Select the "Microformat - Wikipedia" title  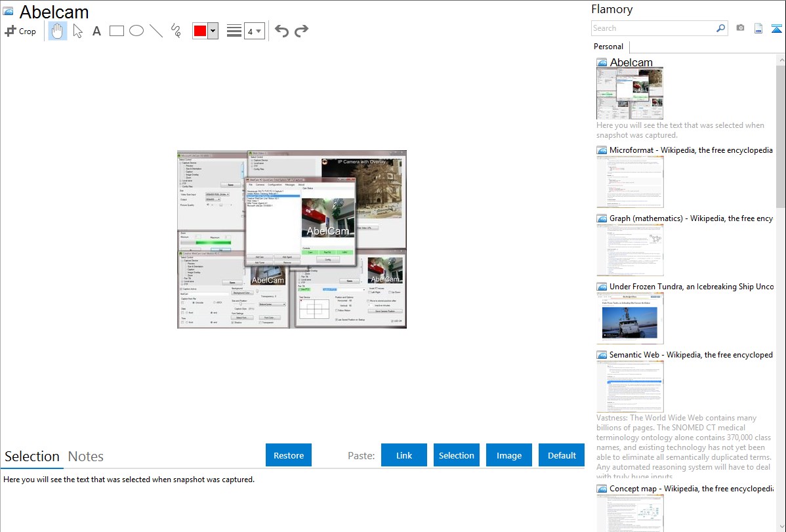691,150
